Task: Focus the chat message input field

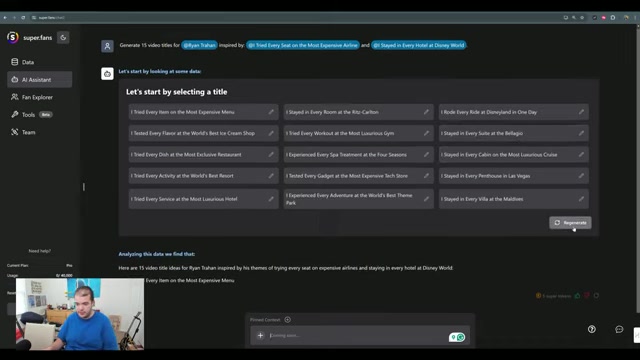Action: coord(357,336)
